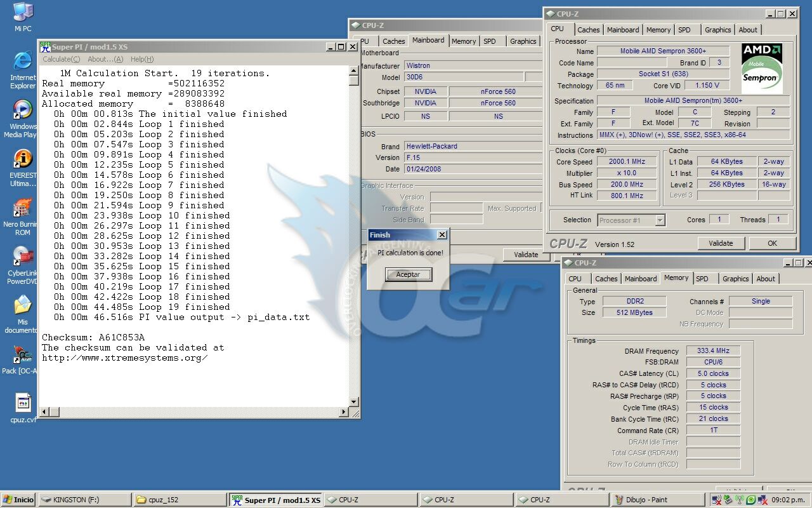
Task: Click the Super PI horizontal scrollbar right arrow
Action: pyautogui.click(x=344, y=412)
